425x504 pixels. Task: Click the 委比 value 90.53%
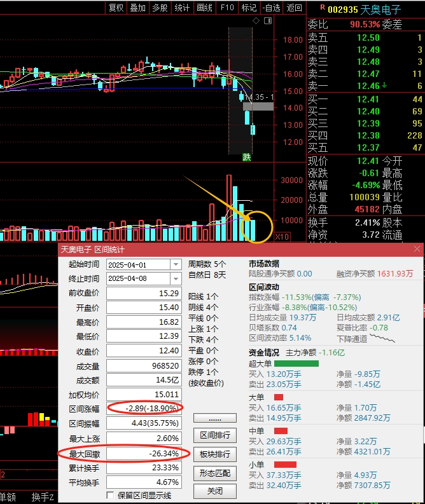coord(365,24)
